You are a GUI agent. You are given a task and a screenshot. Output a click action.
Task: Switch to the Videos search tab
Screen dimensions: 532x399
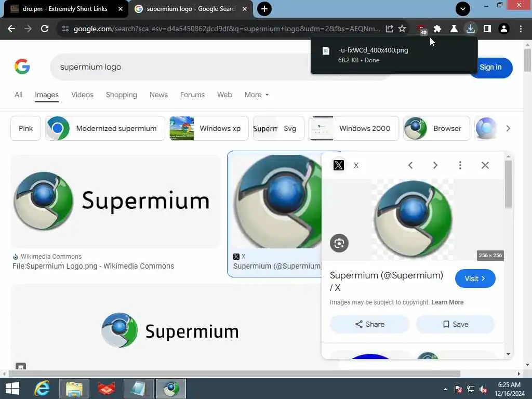(x=82, y=95)
